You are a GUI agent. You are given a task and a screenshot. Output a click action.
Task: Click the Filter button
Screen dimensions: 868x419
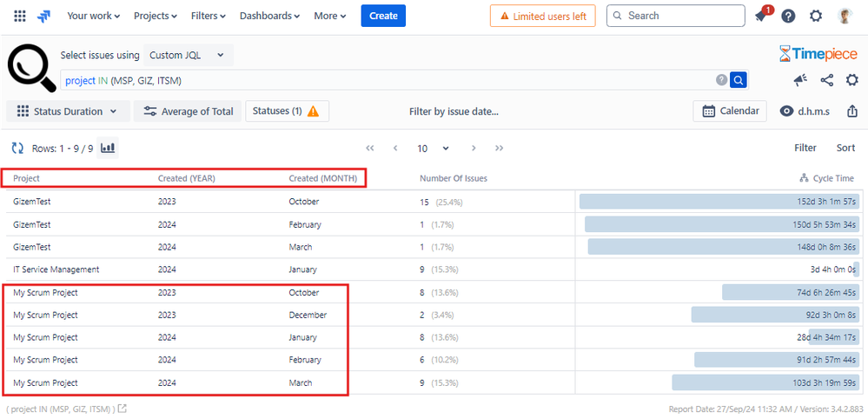coord(805,148)
